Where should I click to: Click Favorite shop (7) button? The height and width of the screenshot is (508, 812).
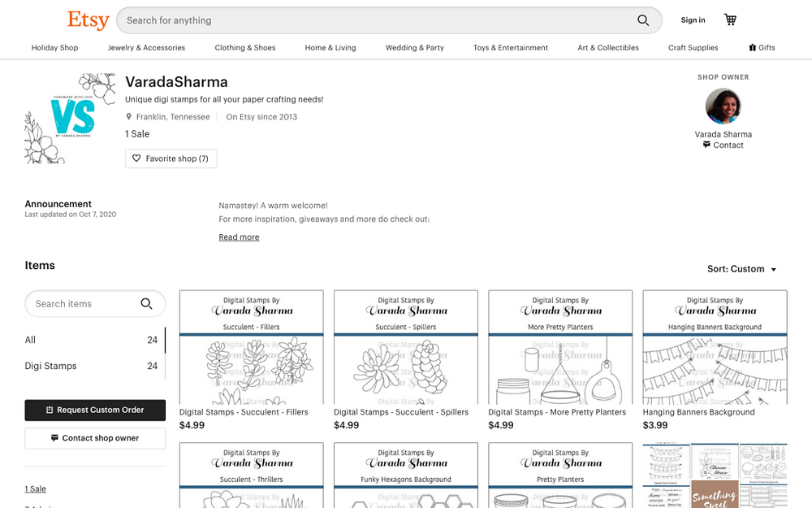171,158
